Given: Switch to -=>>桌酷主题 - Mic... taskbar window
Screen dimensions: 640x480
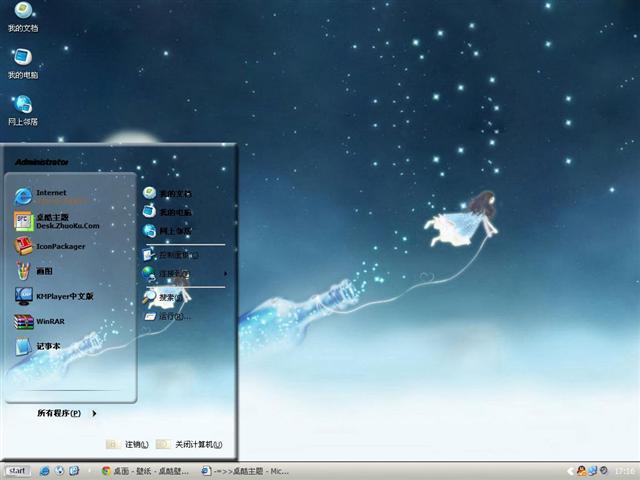Looking at the screenshot, I should pos(245,471).
